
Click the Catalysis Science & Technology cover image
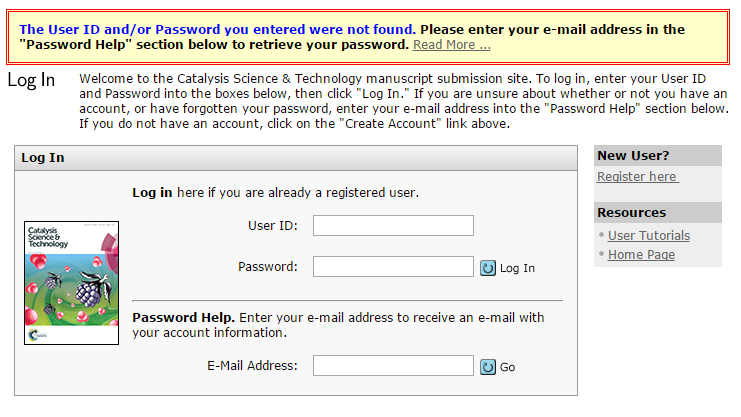pyautogui.click(x=71, y=283)
